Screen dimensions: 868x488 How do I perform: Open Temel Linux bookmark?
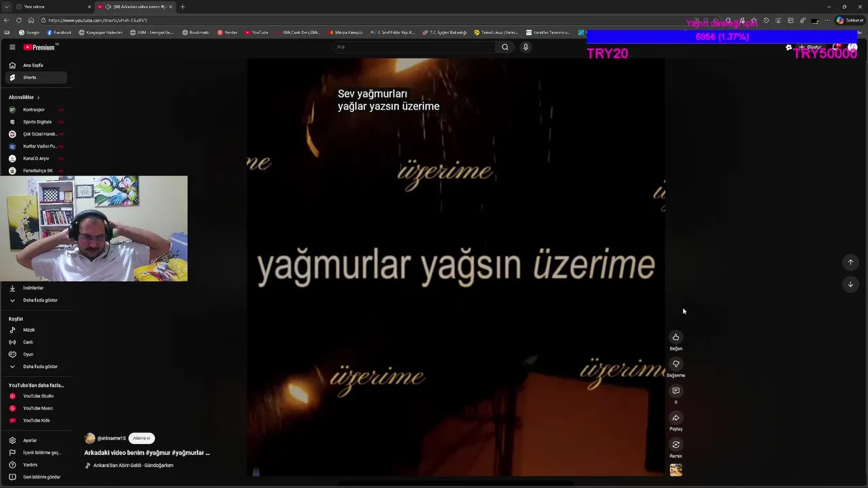(x=496, y=33)
